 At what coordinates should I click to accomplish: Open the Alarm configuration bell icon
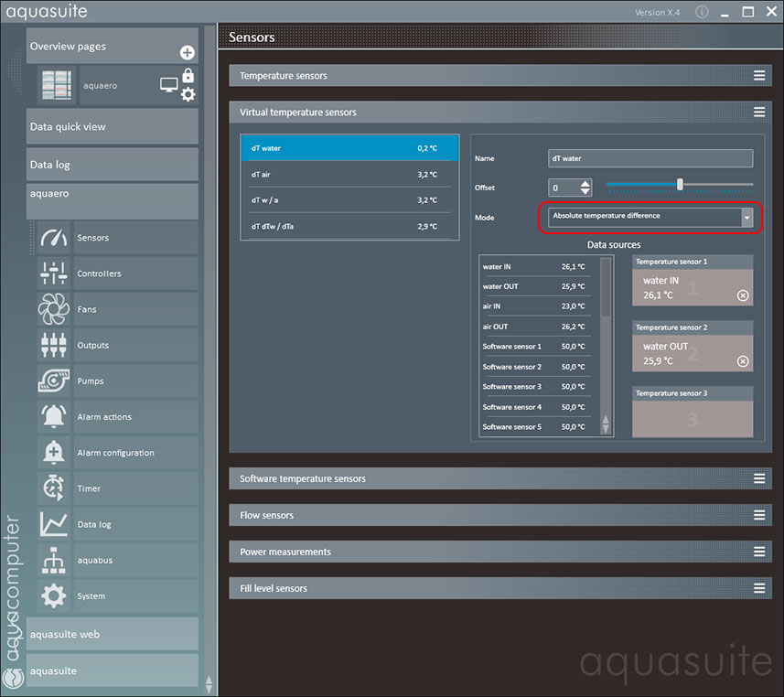pyautogui.click(x=54, y=452)
